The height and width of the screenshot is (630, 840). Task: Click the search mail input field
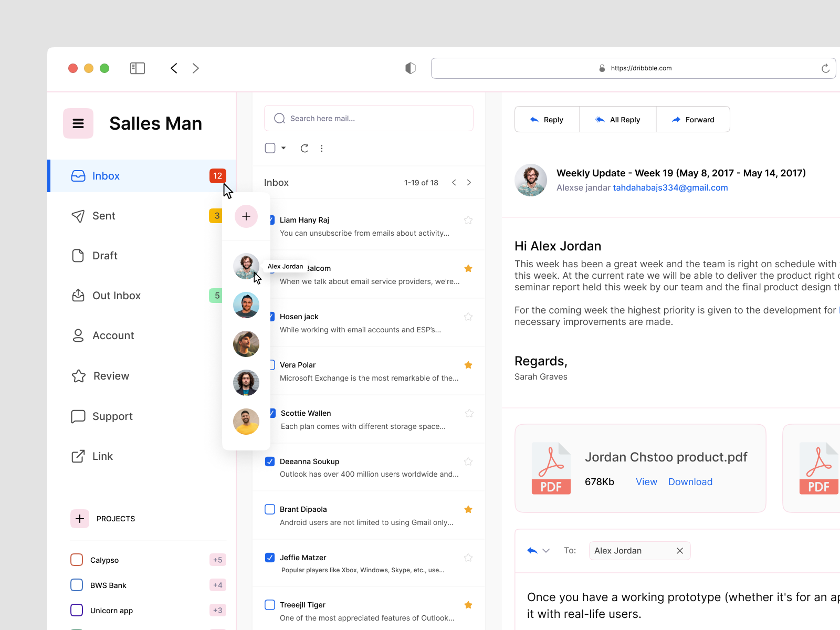point(369,119)
